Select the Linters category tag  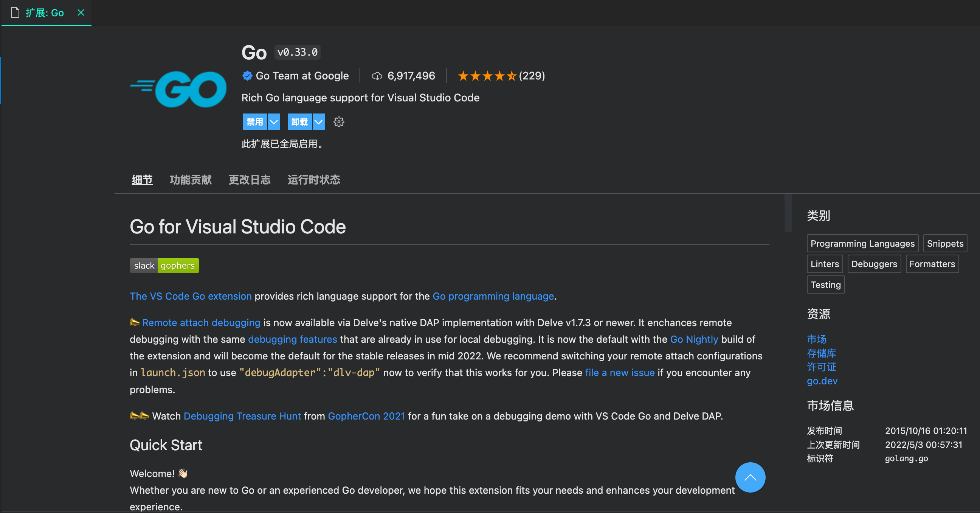coord(825,264)
